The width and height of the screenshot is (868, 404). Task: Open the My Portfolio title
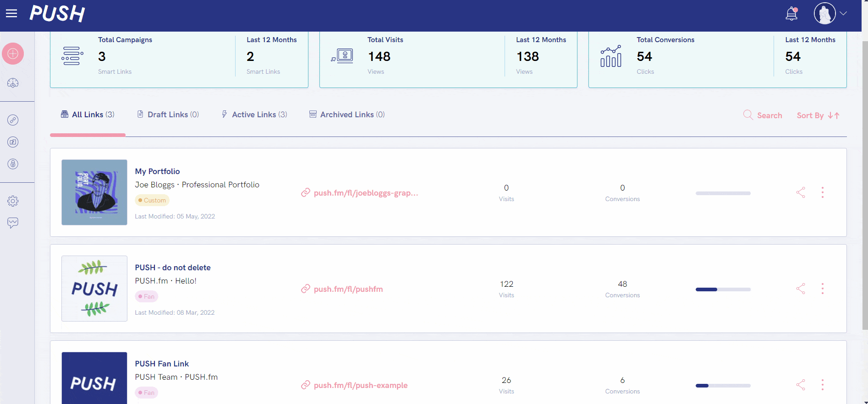pos(157,171)
